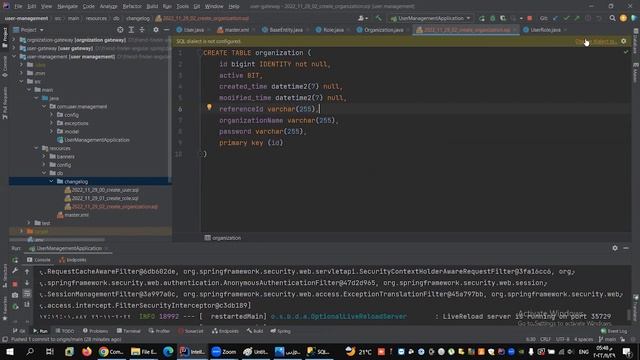This screenshot has height=360, width=640.
Task: Open the Project panel settings gear
Action: click(x=156, y=30)
